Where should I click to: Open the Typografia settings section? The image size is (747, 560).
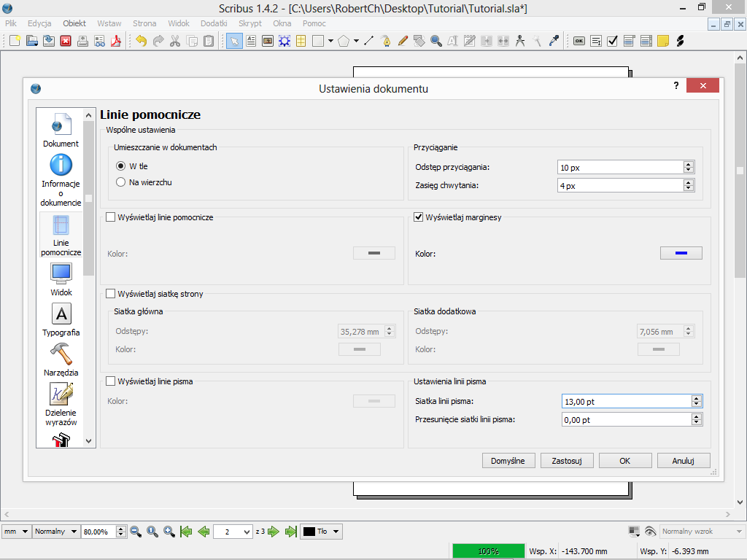61,314
